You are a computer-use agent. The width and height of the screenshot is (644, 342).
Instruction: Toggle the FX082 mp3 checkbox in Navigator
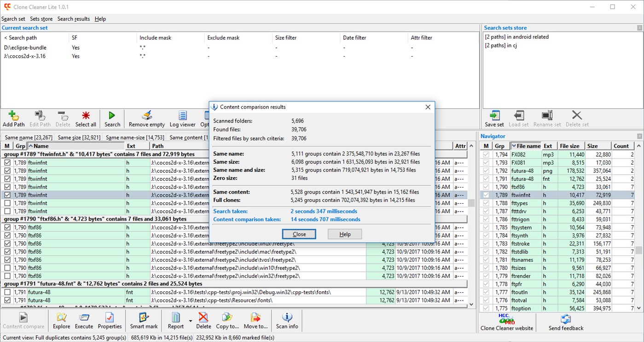486,154
